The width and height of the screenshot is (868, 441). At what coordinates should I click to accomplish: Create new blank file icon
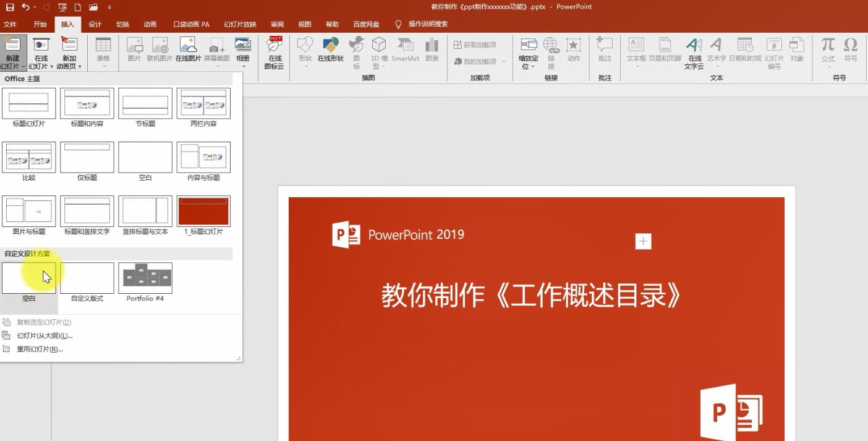pyautogui.click(x=77, y=7)
